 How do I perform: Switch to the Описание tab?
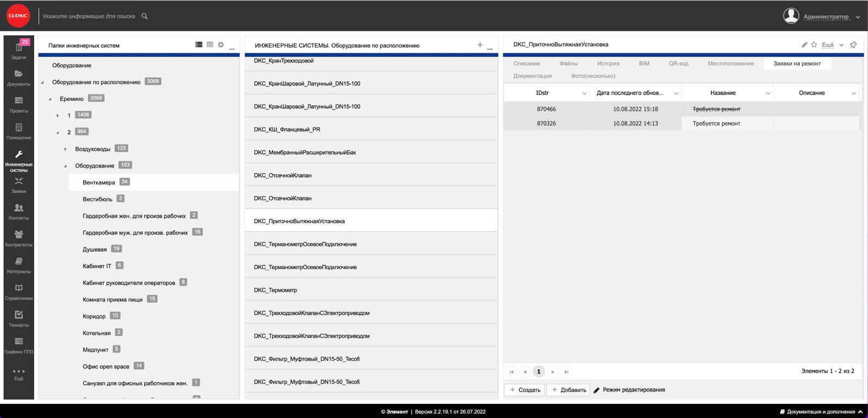(526, 64)
